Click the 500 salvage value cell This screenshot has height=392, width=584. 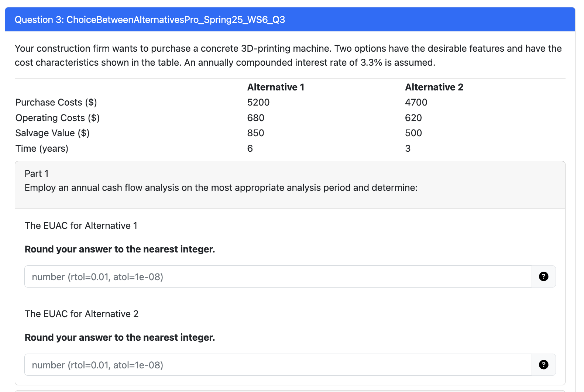click(x=413, y=133)
